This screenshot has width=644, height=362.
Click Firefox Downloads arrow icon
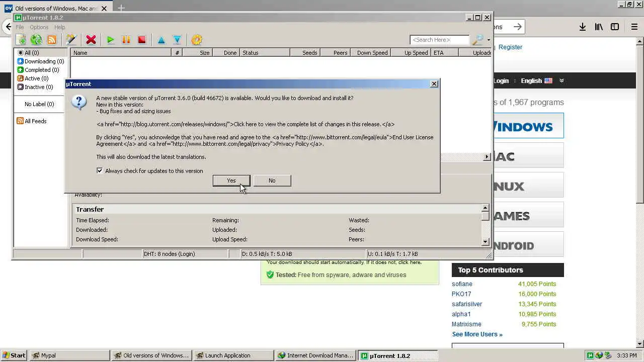click(x=582, y=27)
